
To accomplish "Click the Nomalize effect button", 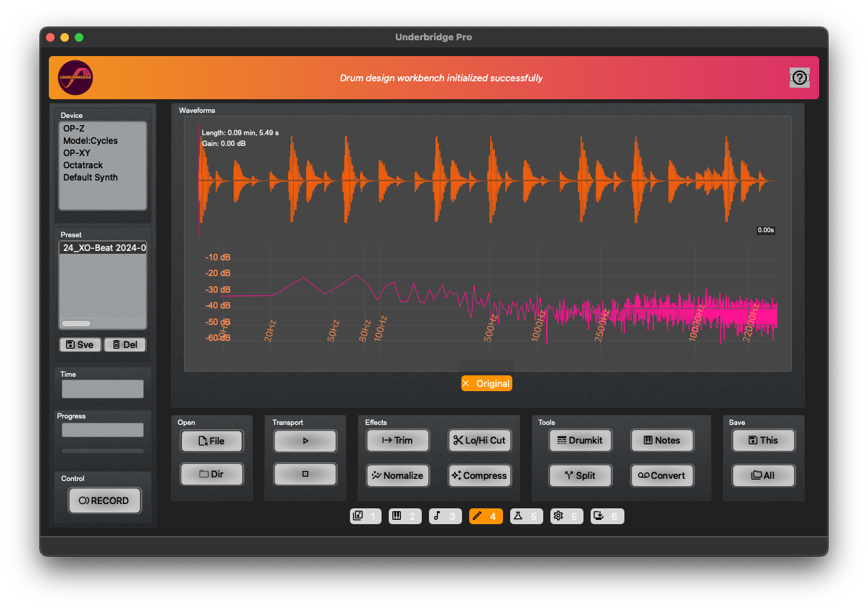I will 397,475.
